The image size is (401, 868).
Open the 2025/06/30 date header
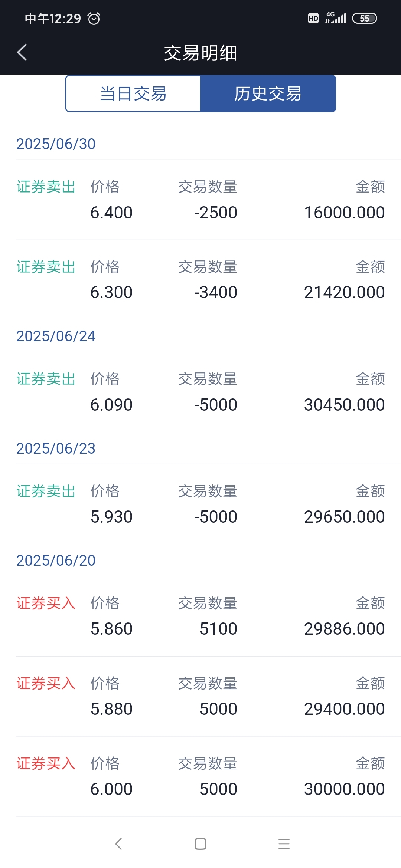click(56, 144)
